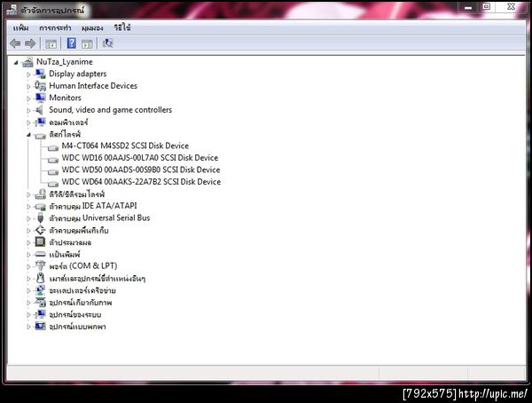Click the DVD/CD-ROM drives icon
The height and width of the screenshot is (403, 532).
tap(41, 194)
